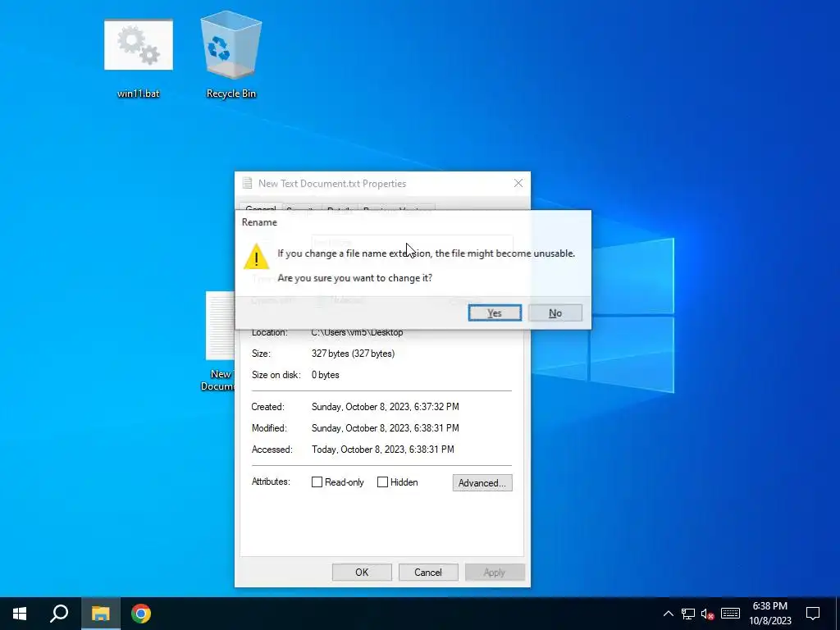
Task: Click the greyed Apply button in Properties
Action: click(x=495, y=572)
